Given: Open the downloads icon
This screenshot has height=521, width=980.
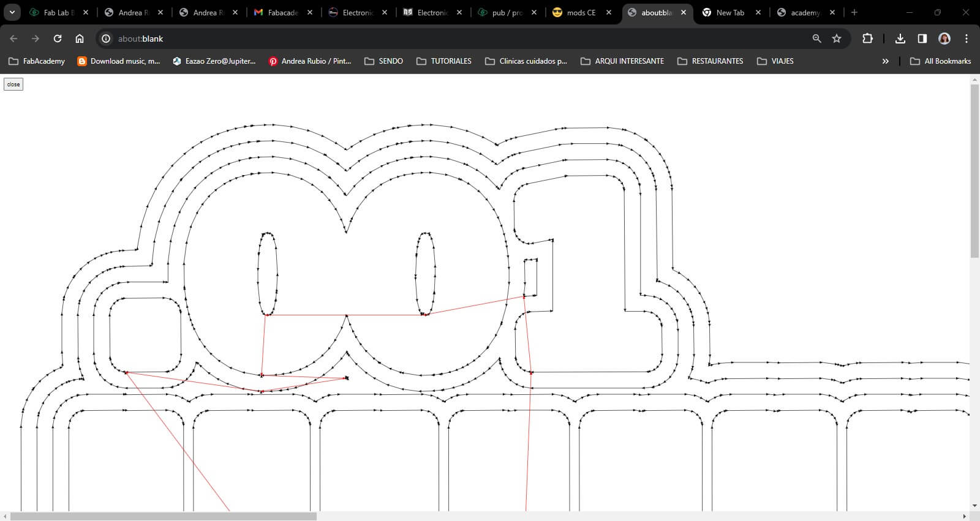Looking at the screenshot, I should (x=900, y=39).
